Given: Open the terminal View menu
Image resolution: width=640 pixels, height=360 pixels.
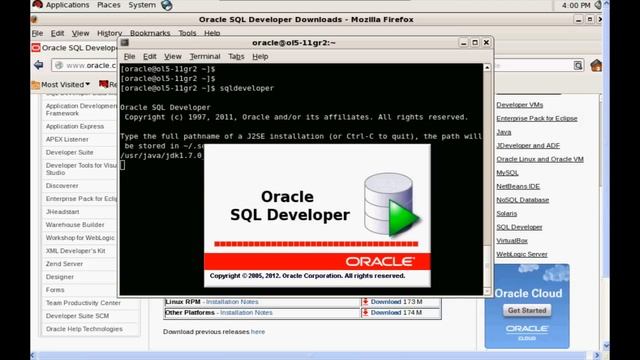Looking at the screenshot, I should tap(173, 56).
